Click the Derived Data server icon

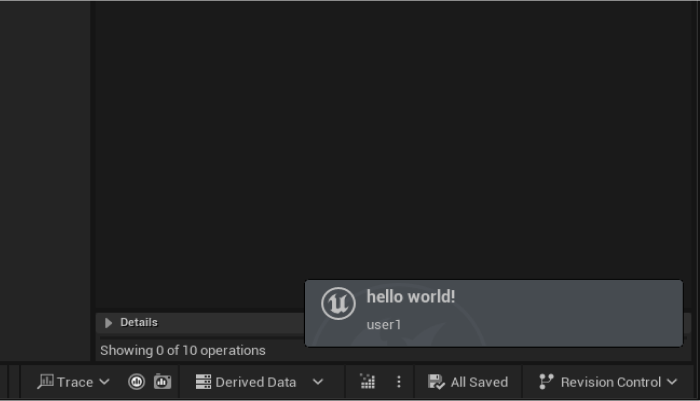click(204, 382)
